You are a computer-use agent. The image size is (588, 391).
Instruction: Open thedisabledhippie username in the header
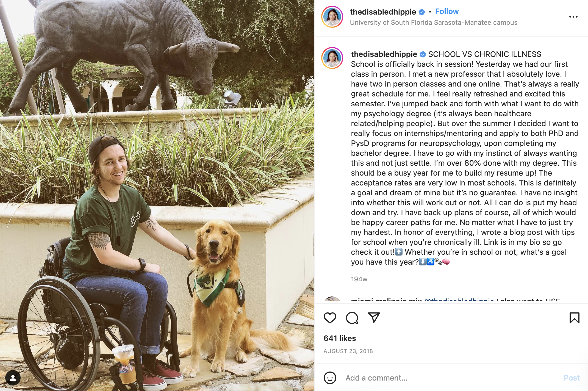(383, 12)
